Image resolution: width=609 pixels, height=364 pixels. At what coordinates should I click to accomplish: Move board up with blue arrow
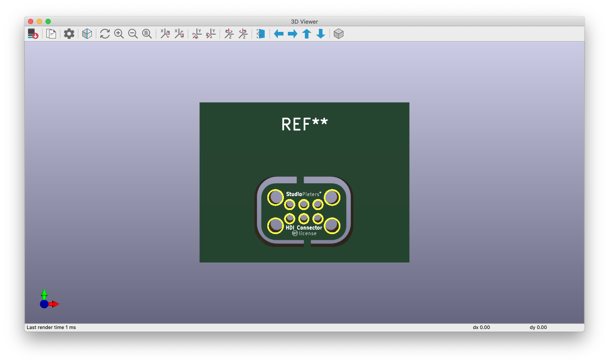click(307, 34)
